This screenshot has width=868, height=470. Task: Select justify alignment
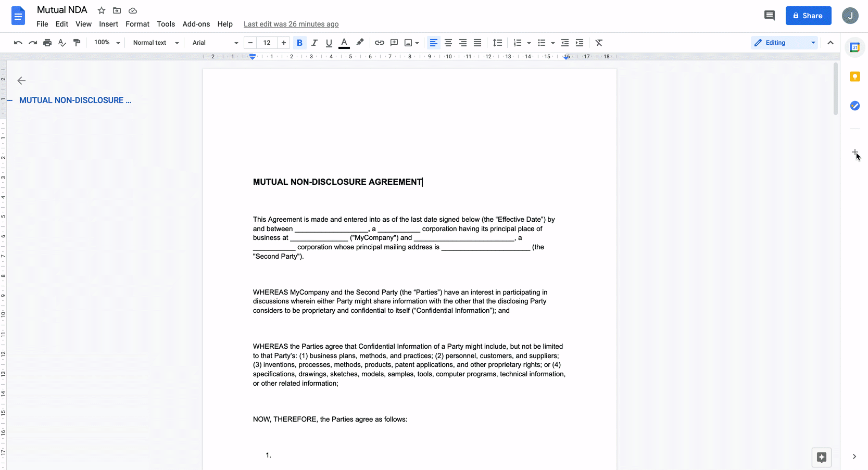click(x=477, y=43)
